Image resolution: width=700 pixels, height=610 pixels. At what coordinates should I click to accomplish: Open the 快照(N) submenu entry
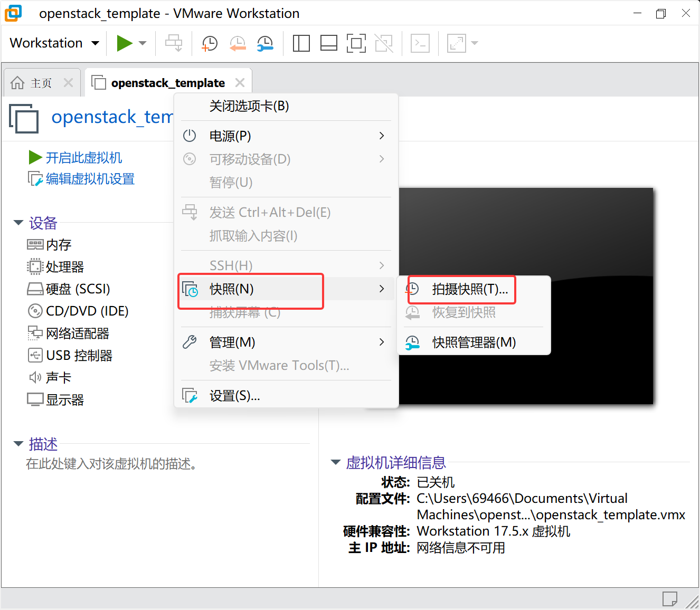[286, 289]
